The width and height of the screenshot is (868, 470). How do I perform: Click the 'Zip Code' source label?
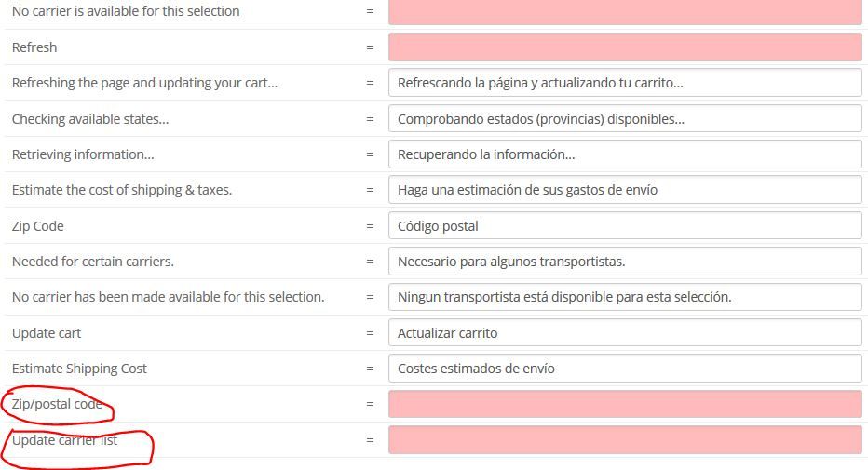pos(37,226)
